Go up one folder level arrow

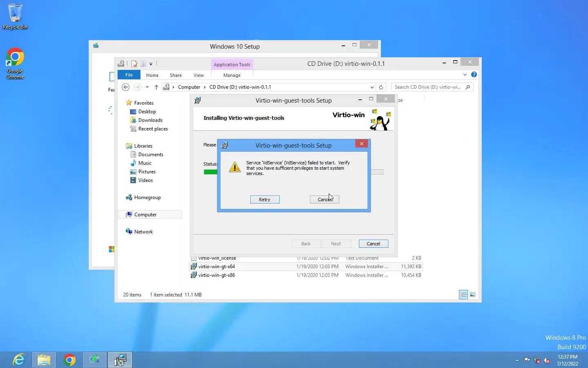click(x=156, y=87)
